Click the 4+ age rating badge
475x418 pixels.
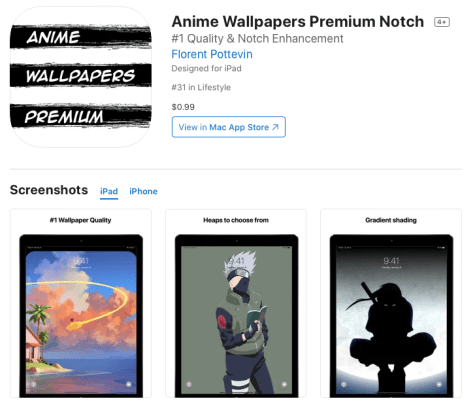pos(442,22)
